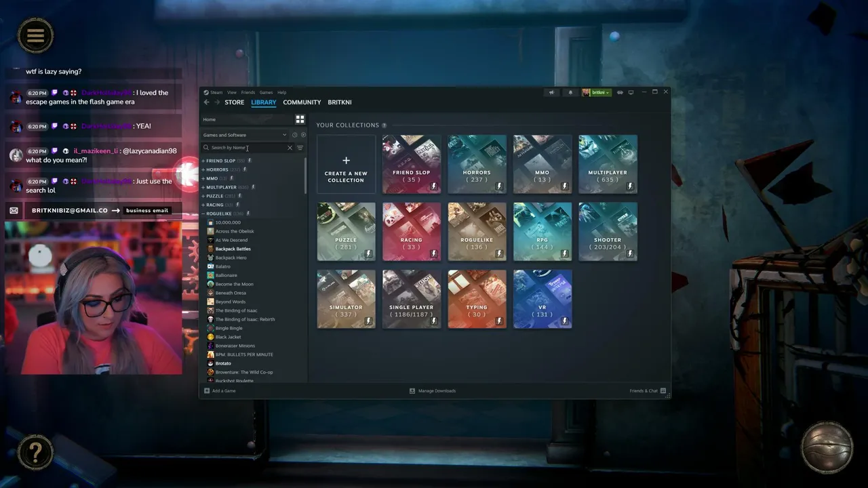Open the Games and Software filter dropdown
Viewport: 868px width, 488px height.
click(245, 135)
